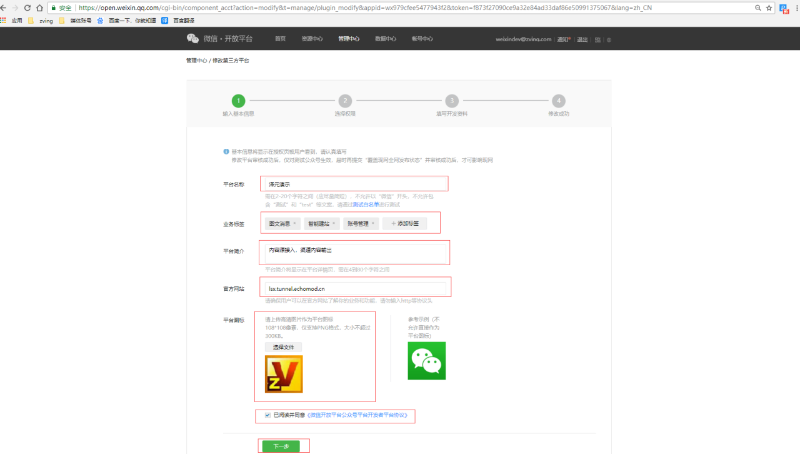Click the 帐号管理 tag label
The height and width of the screenshot is (454, 800).
(x=358, y=223)
